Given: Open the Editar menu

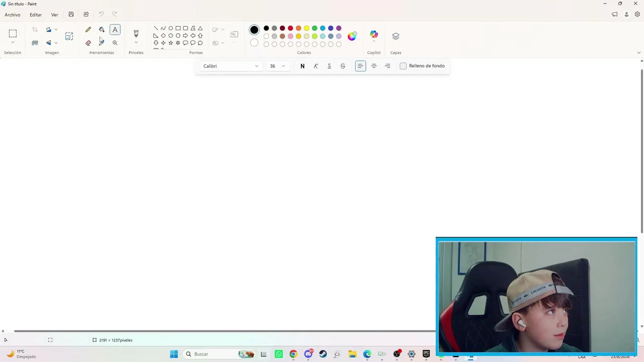Looking at the screenshot, I should pos(36,15).
